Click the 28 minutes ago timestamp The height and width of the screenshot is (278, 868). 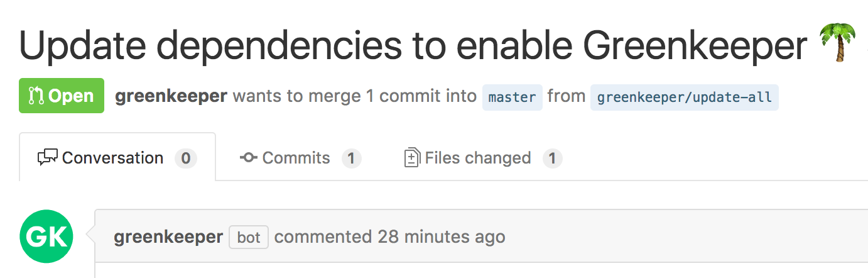tap(442, 237)
